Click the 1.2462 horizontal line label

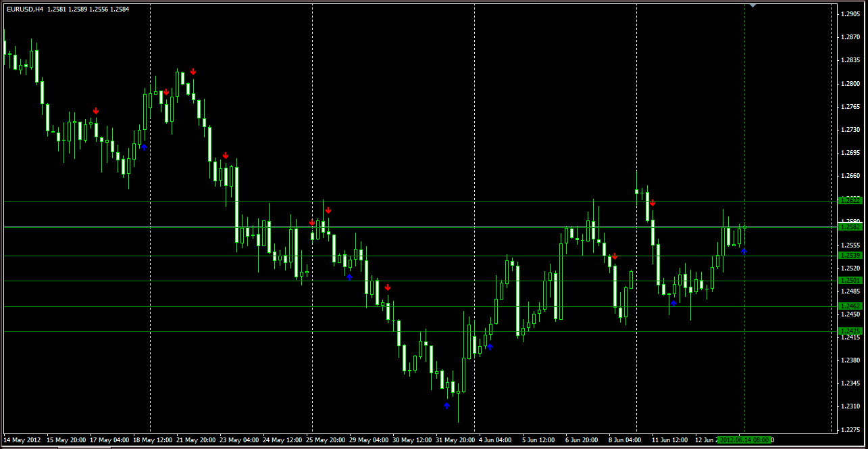tap(850, 306)
